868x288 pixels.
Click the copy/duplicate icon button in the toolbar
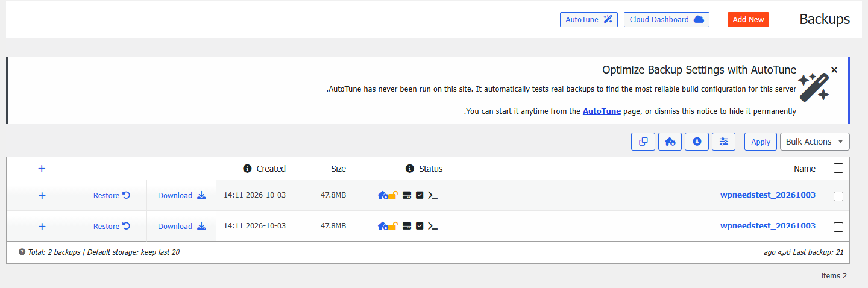(643, 142)
